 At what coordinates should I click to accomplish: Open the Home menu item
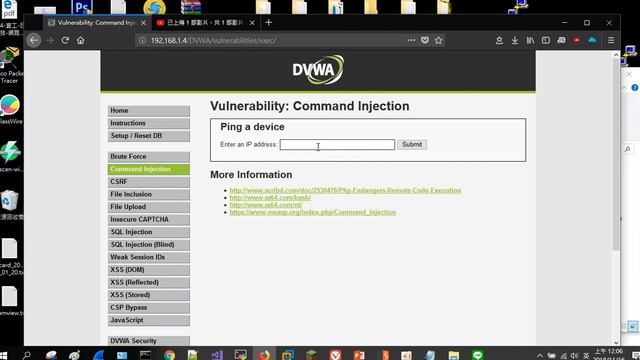[149, 111]
